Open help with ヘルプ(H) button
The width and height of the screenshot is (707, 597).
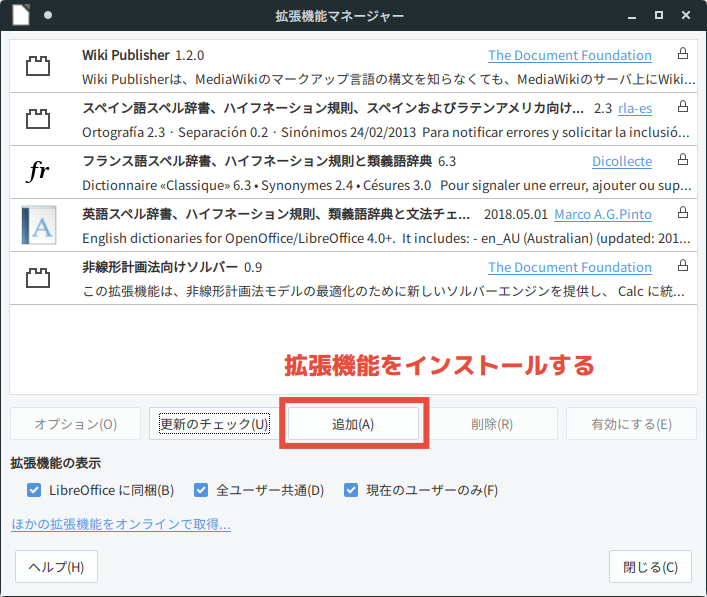[x=56, y=567]
